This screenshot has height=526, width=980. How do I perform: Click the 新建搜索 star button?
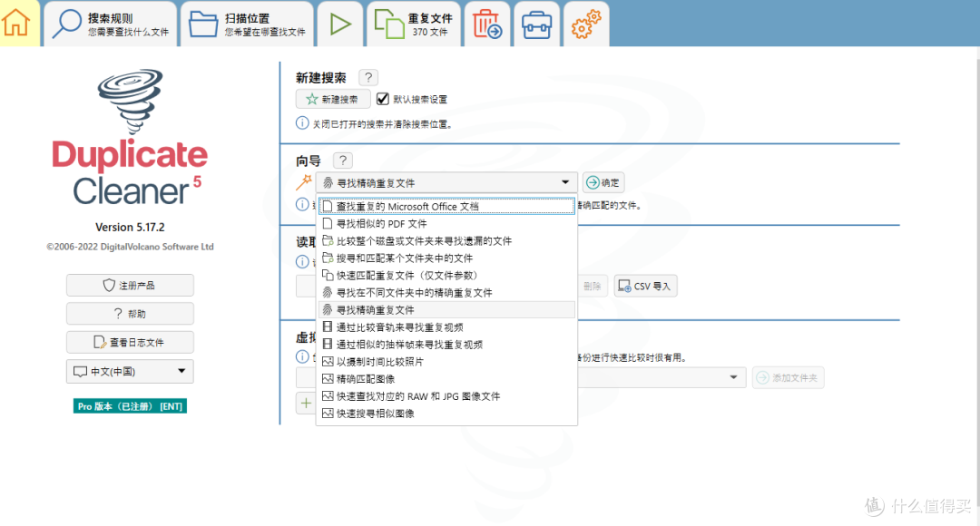pos(332,100)
